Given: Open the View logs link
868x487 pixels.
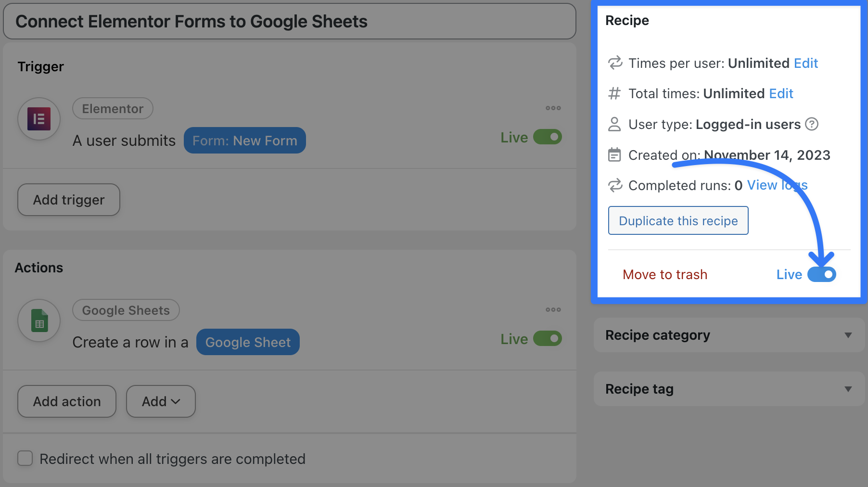Looking at the screenshot, I should (777, 185).
